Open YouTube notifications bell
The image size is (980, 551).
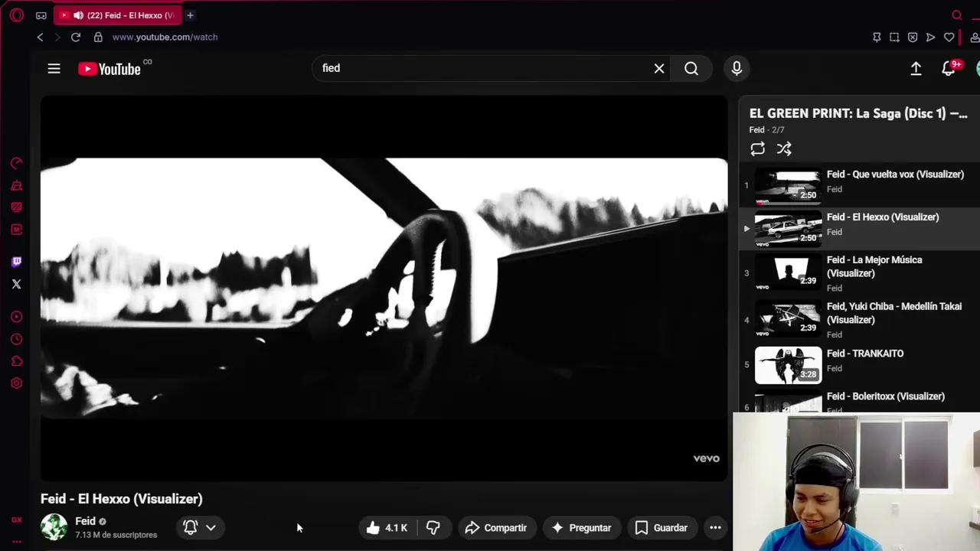pos(949,69)
